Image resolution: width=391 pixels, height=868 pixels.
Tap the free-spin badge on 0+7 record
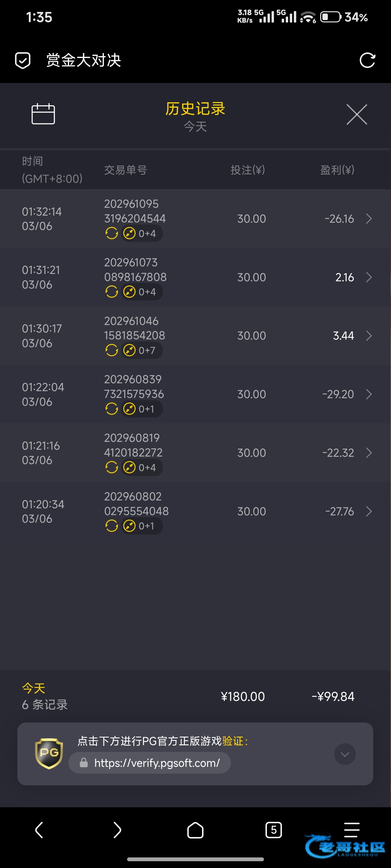point(142,350)
